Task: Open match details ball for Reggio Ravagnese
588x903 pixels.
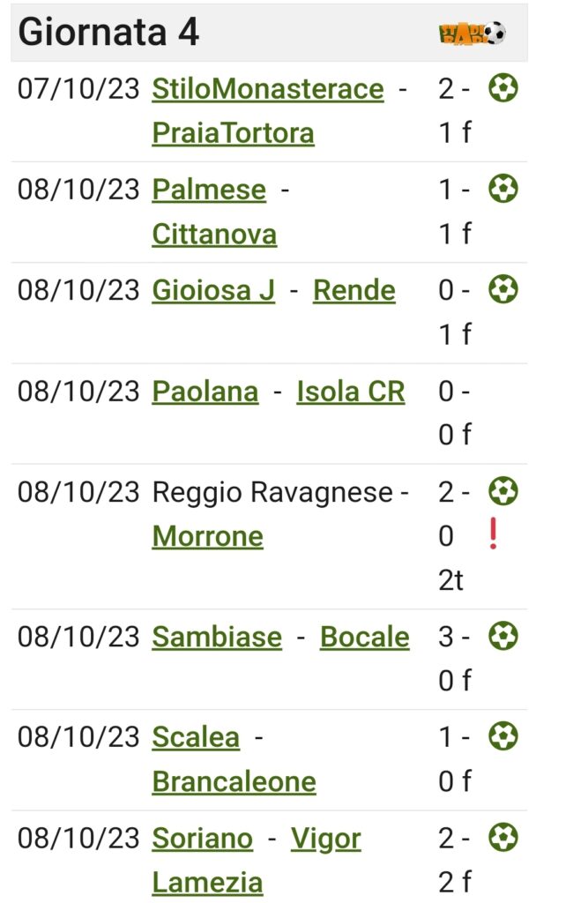Action: tap(502, 492)
